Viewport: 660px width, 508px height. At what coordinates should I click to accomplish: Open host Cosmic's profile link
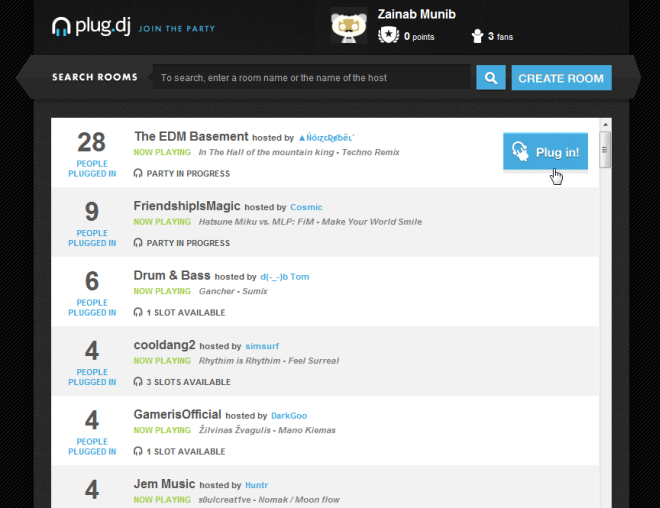[x=306, y=207]
